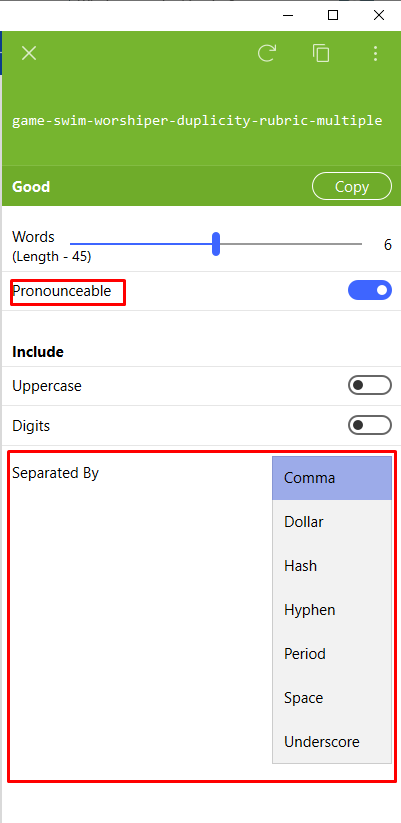The height and width of the screenshot is (823, 401).
Task: Click the Words count slider handle
Action: pos(216,244)
